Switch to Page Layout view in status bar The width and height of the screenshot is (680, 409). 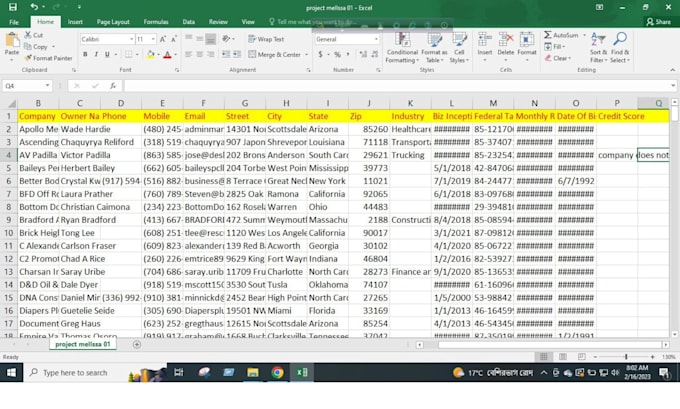coord(562,357)
